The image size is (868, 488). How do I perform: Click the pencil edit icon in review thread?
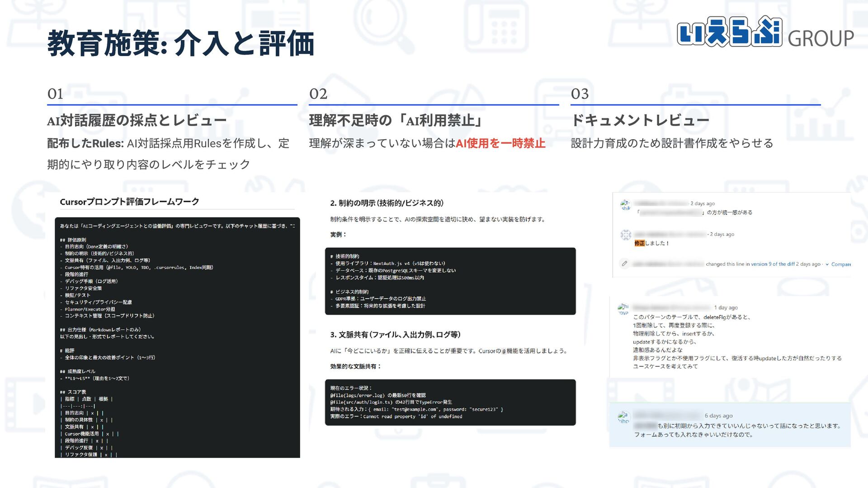pyautogui.click(x=624, y=263)
